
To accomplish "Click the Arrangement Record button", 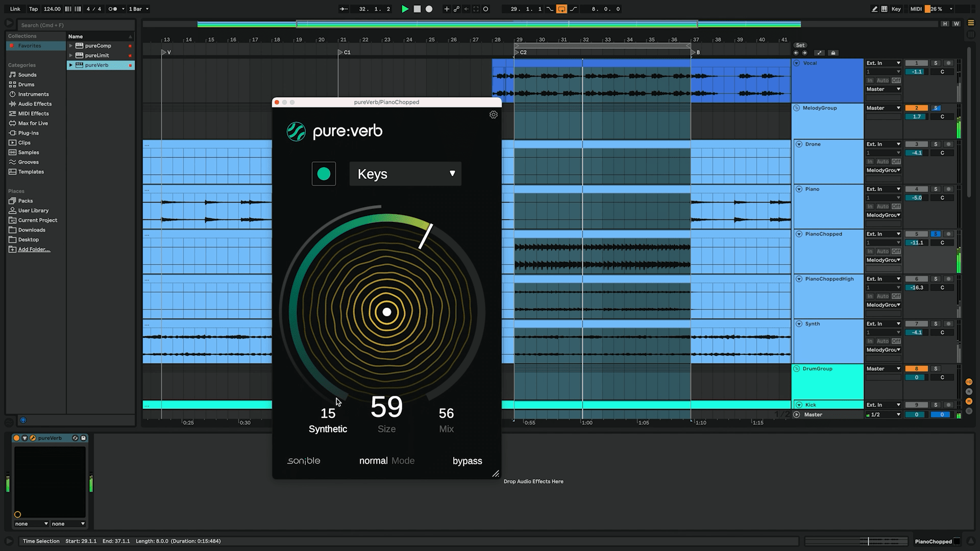I will (429, 9).
